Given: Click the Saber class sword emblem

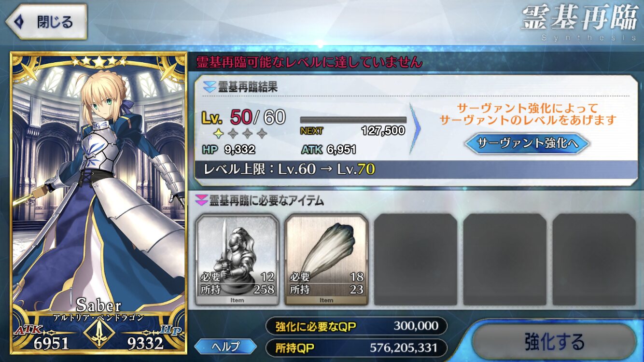Looking at the screenshot, I should point(99,334).
